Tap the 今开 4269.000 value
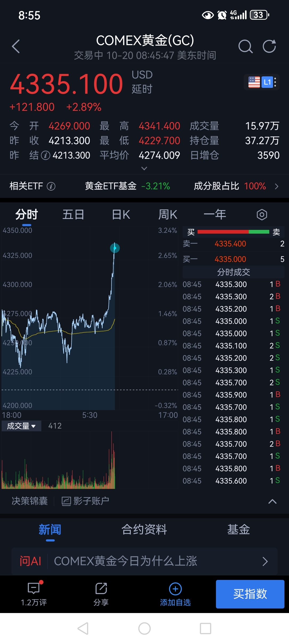 [x=69, y=126]
